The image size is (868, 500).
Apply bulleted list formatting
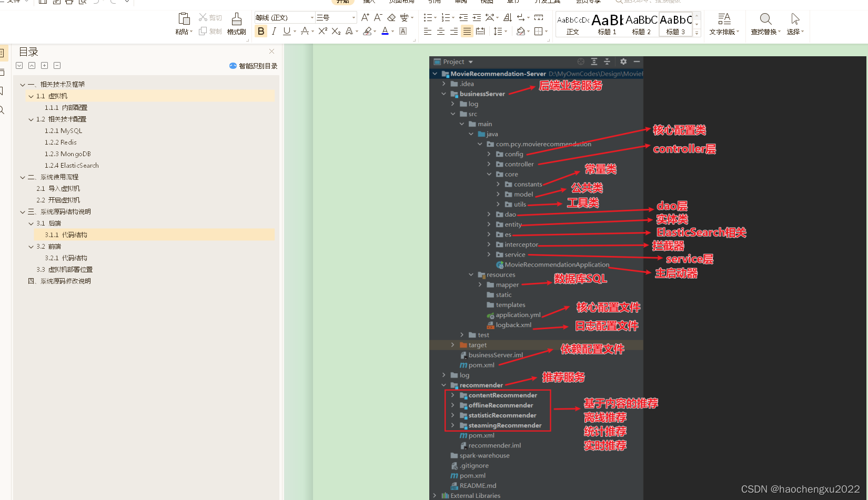tap(428, 18)
